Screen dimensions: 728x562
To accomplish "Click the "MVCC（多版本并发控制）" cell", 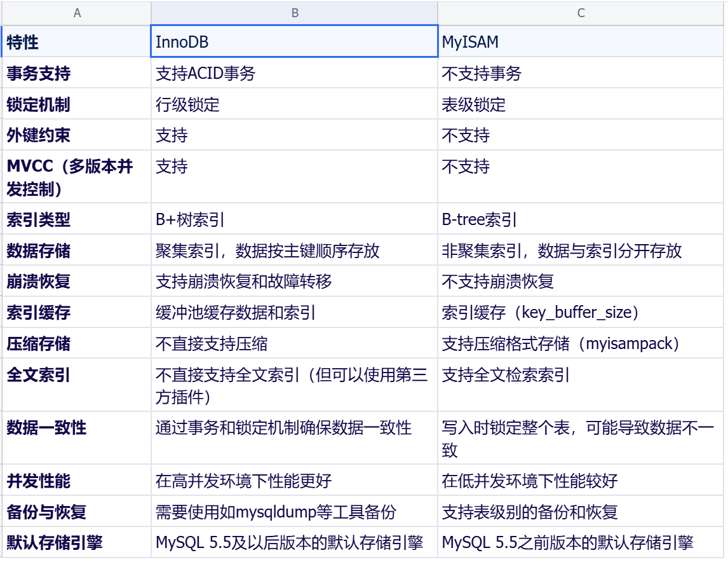I will (x=77, y=177).
